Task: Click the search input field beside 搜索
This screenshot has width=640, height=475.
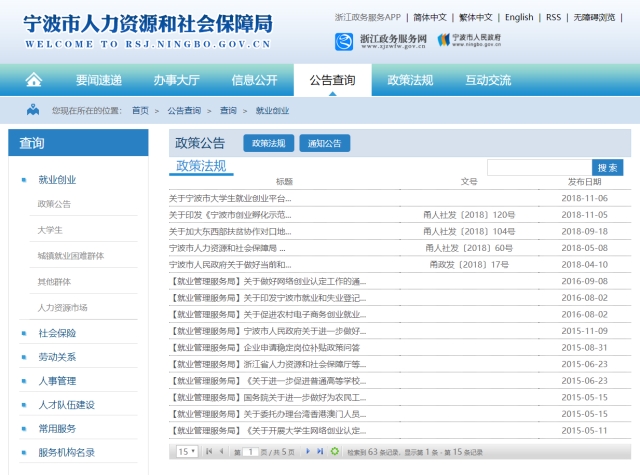Action: pos(539,167)
